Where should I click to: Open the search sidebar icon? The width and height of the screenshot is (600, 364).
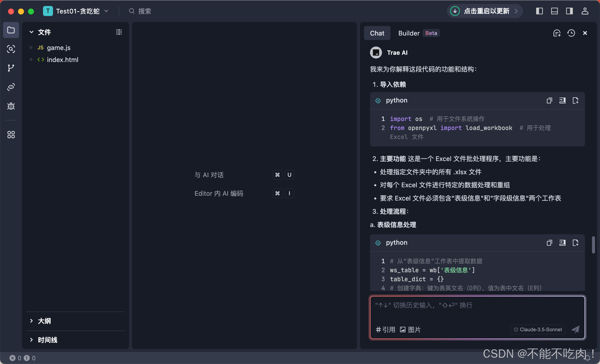tap(11, 49)
